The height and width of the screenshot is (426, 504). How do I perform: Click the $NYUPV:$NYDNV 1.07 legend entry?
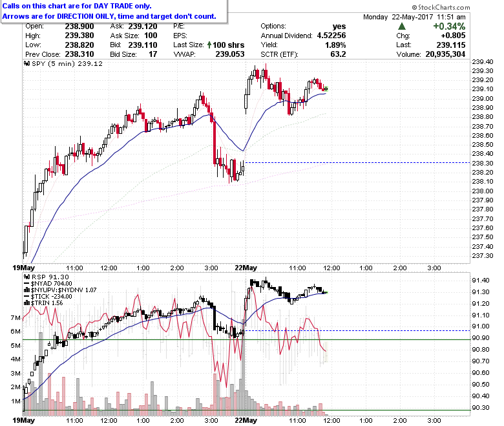pos(63,290)
